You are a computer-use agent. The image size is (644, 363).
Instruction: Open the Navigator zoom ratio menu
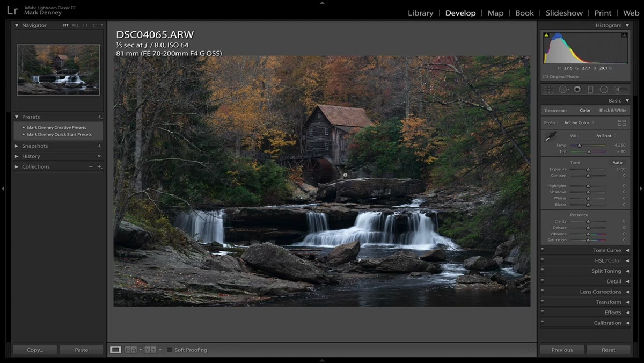tap(102, 25)
